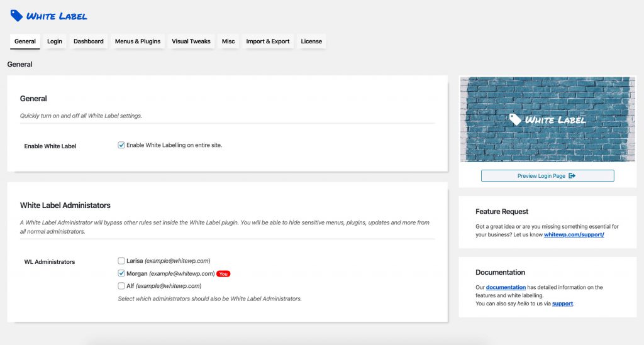Switch to the Login tab

pyautogui.click(x=55, y=41)
